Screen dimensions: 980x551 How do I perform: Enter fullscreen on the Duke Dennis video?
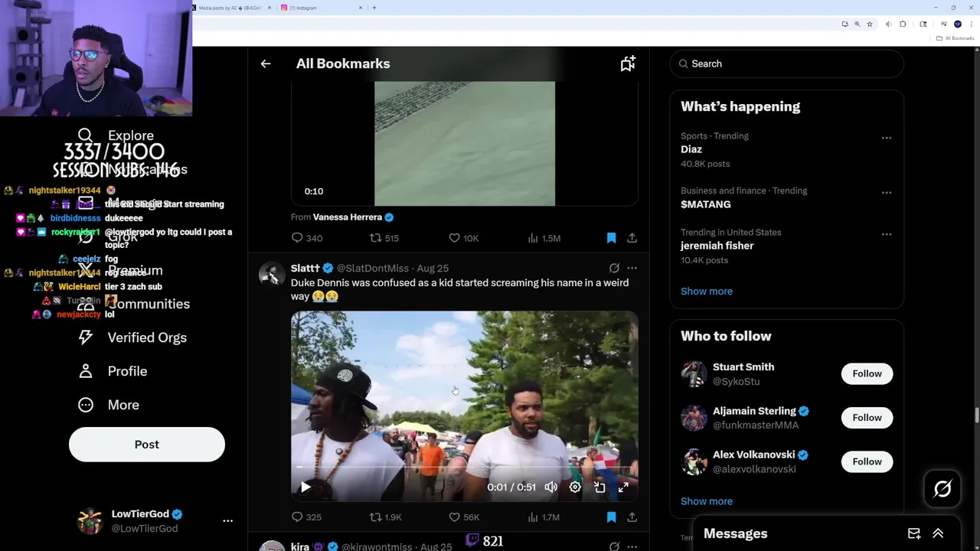coord(623,487)
